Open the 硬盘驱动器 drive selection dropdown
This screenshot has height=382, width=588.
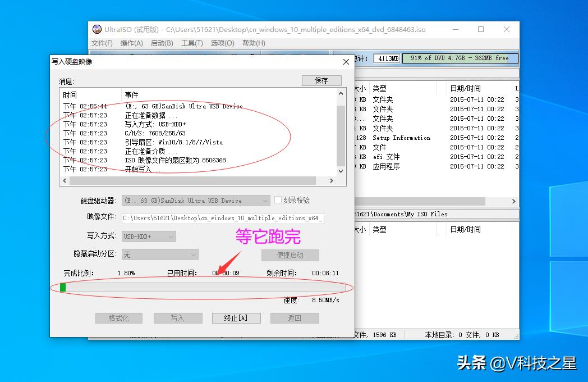click(x=267, y=201)
